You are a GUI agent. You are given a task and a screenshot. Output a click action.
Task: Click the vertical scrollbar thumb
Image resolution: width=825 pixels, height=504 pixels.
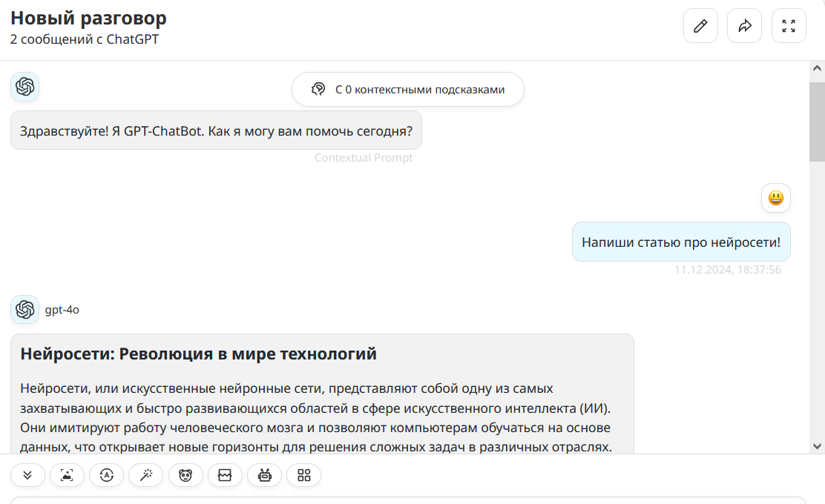click(817, 122)
